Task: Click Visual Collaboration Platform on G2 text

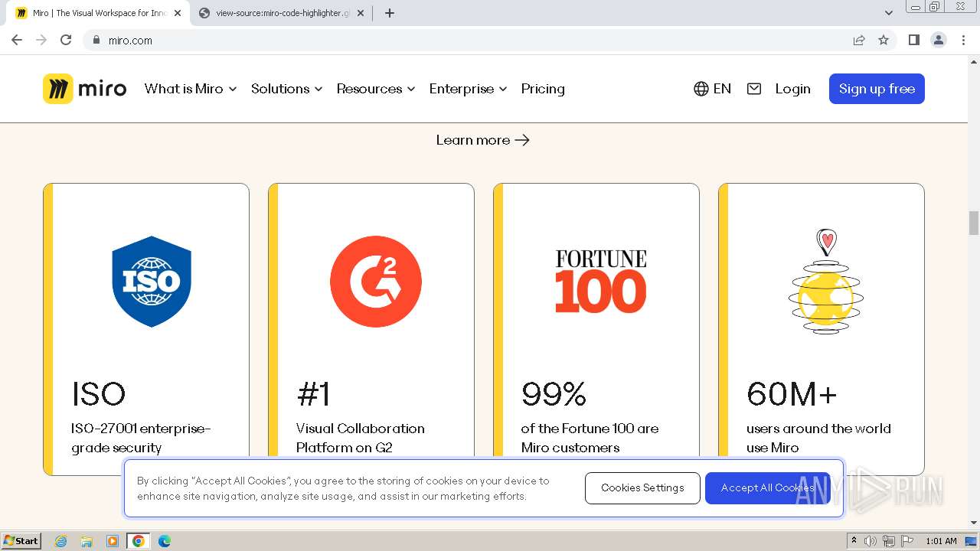Action: click(361, 438)
